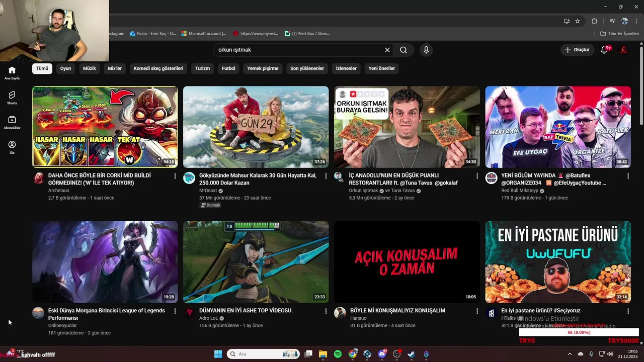Open the GÜN 29 MrBeast thumbnail
The height and width of the screenshot is (362, 644).
pos(256,127)
